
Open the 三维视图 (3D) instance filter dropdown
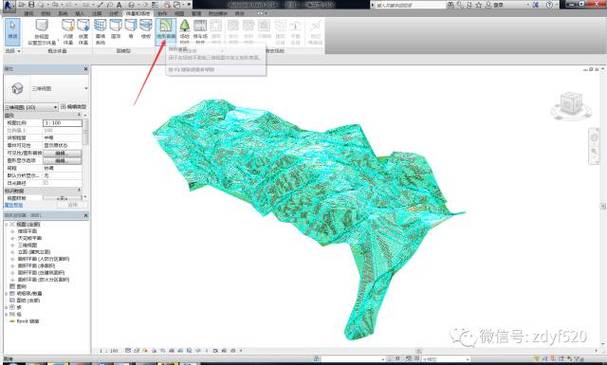(x=31, y=107)
